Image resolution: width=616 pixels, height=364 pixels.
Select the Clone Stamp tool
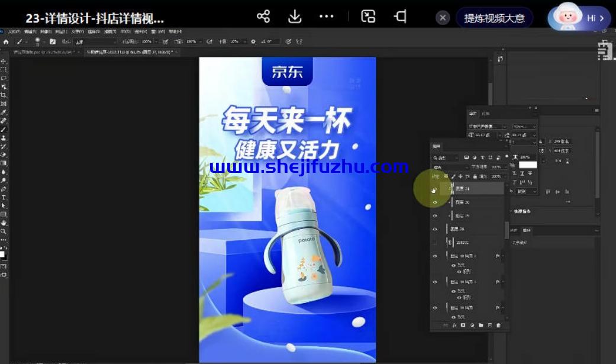tap(4, 138)
